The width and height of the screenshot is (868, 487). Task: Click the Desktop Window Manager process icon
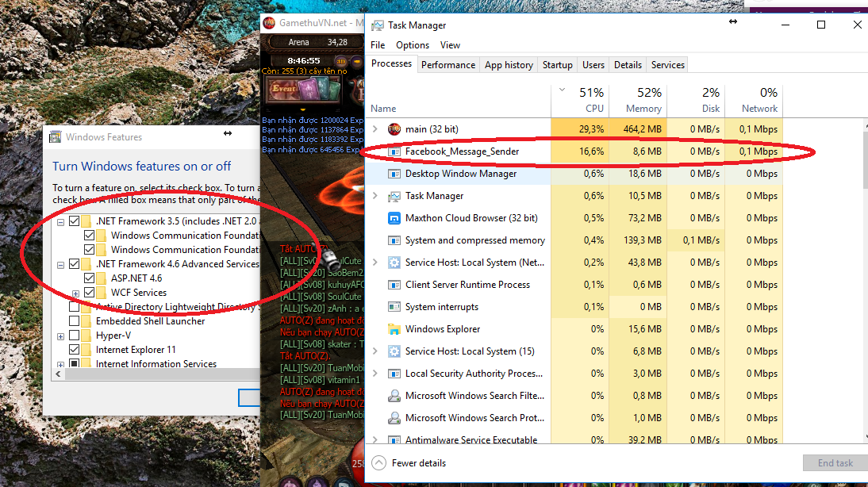[394, 174]
